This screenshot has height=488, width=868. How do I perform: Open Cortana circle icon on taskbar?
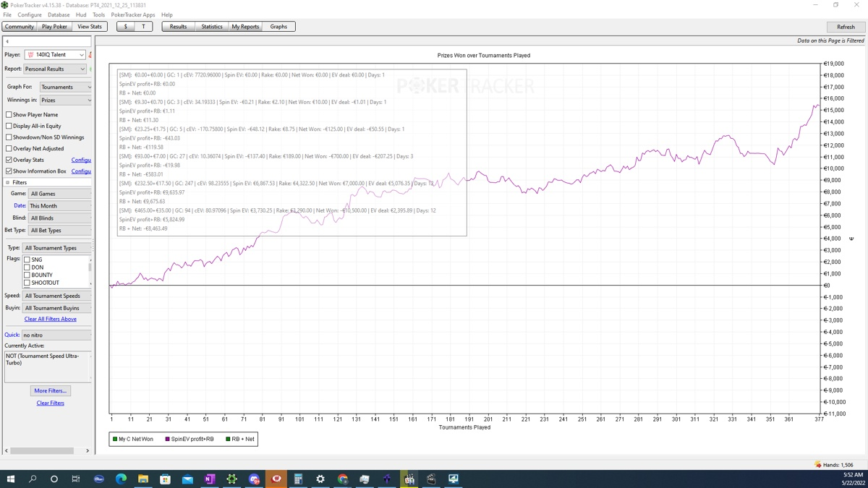click(54, 479)
